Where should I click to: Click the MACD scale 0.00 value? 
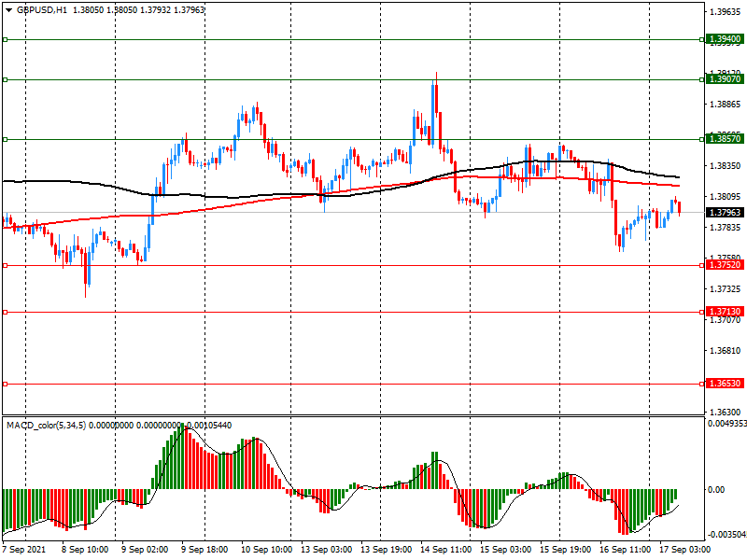click(x=716, y=489)
